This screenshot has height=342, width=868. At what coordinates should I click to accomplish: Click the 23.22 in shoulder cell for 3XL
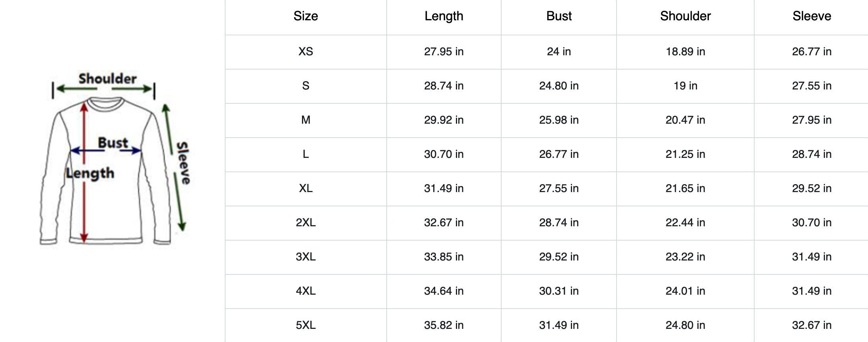[x=685, y=257]
